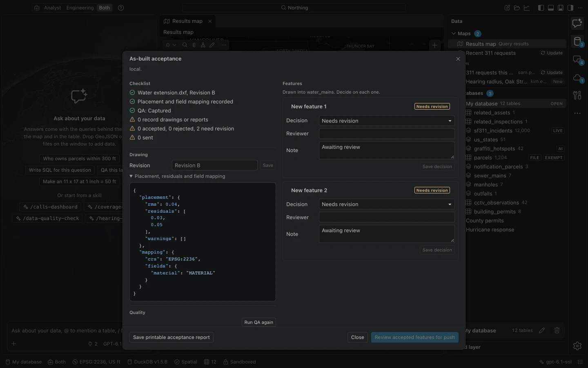
Task: Switch mode to Both
Action: [x=105, y=8]
